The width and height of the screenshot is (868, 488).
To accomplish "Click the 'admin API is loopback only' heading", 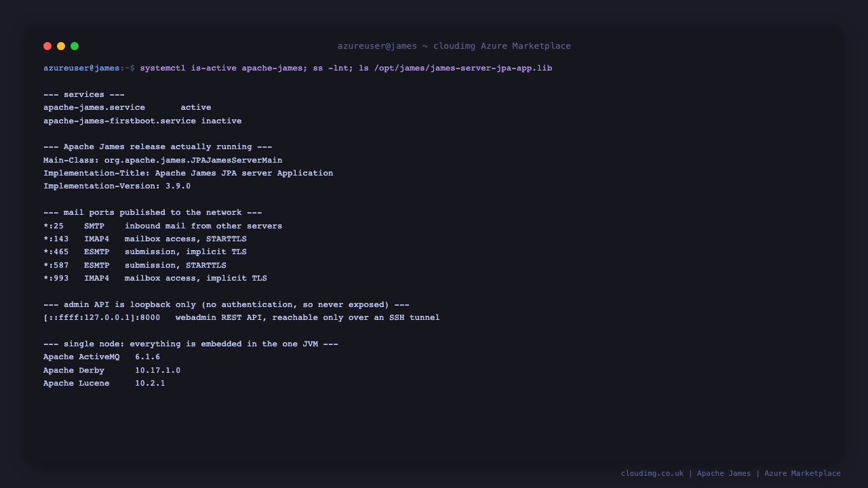I will click(226, 305).
